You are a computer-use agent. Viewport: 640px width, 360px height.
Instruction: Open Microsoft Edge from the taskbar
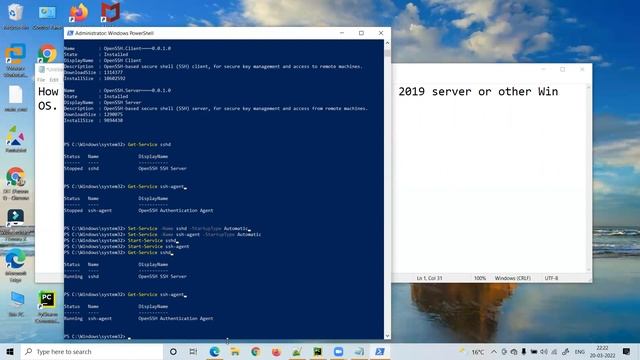pyautogui.click(x=214, y=351)
